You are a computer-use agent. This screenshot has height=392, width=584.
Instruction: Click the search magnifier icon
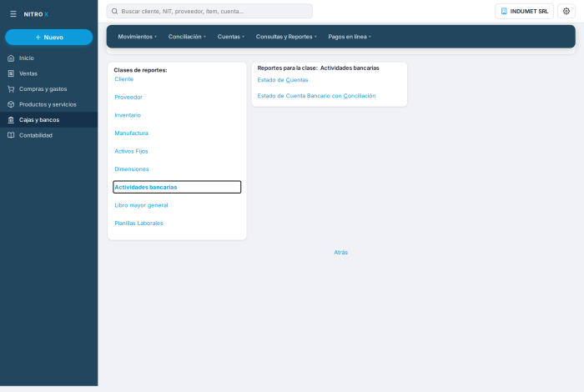[115, 11]
